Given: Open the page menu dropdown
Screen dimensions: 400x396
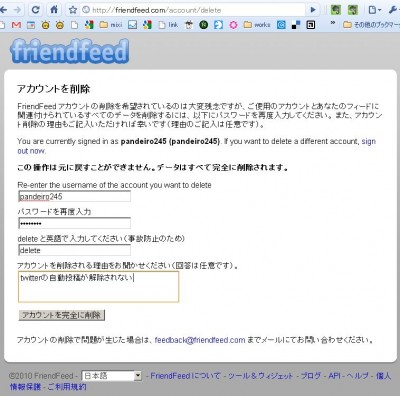Looking at the screenshot, I should (375, 10).
